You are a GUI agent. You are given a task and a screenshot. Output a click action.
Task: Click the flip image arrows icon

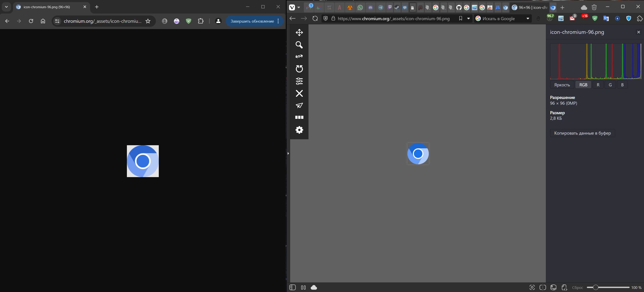[299, 56]
